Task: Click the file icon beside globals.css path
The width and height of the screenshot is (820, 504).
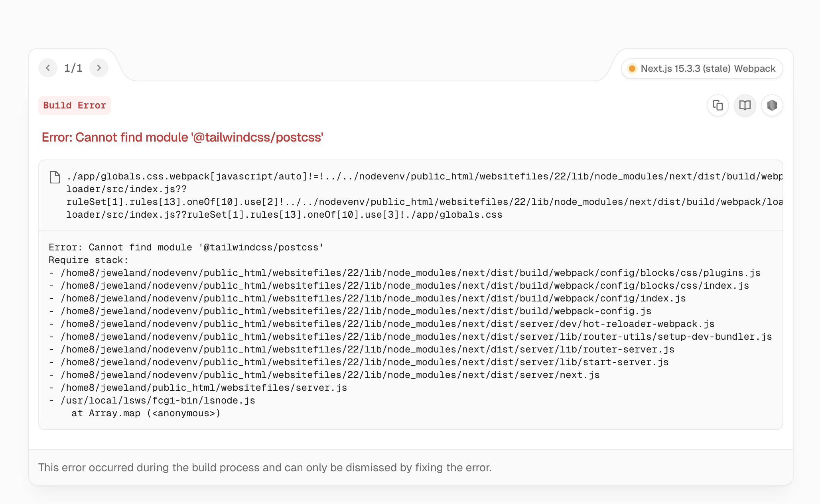Action: [55, 177]
